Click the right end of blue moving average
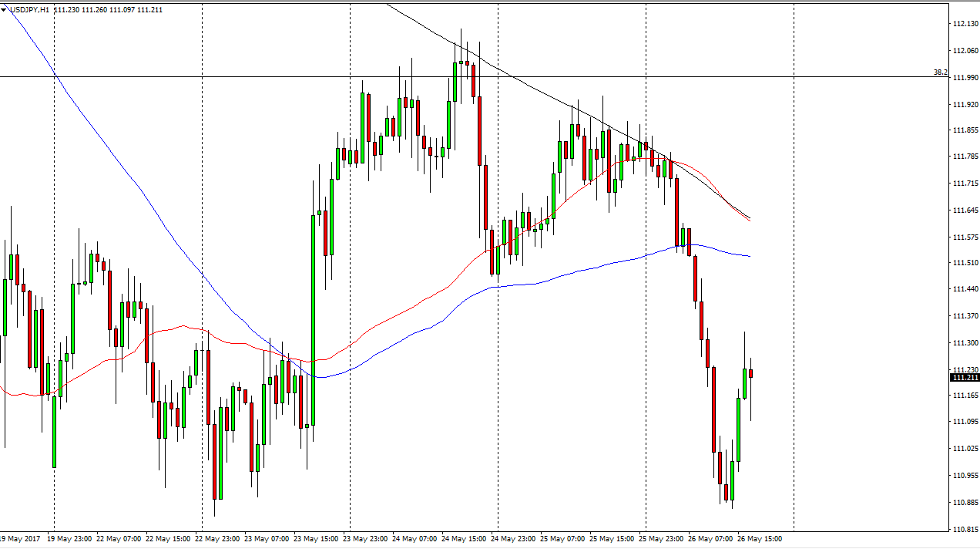Image resolution: width=980 pixels, height=549 pixels. pyautogui.click(x=749, y=256)
